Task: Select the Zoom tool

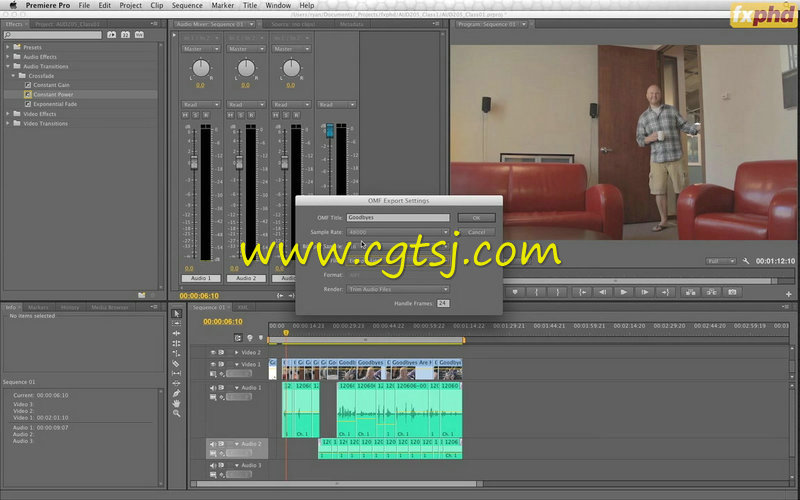Action: [x=177, y=413]
